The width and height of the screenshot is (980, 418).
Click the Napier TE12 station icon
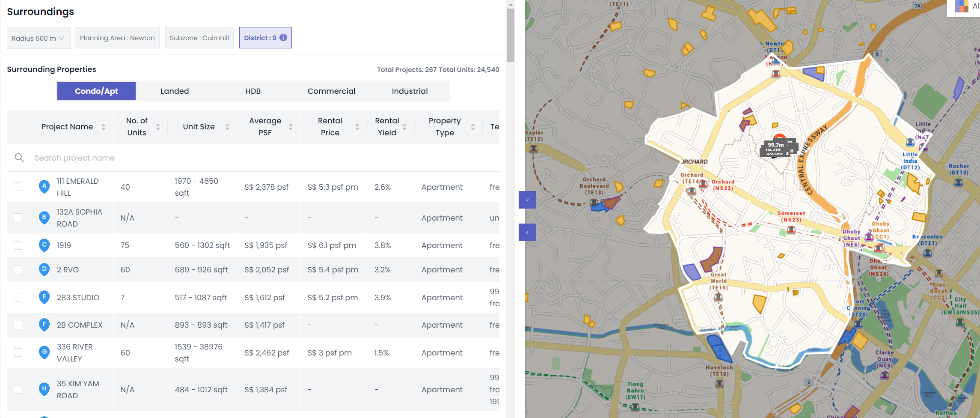point(533,149)
